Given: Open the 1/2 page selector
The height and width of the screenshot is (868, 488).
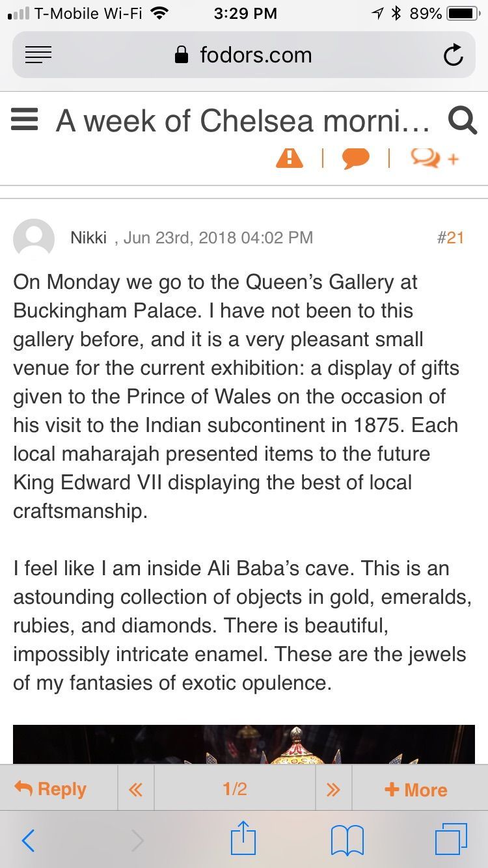Looking at the screenshot, I should click(235, 789).
